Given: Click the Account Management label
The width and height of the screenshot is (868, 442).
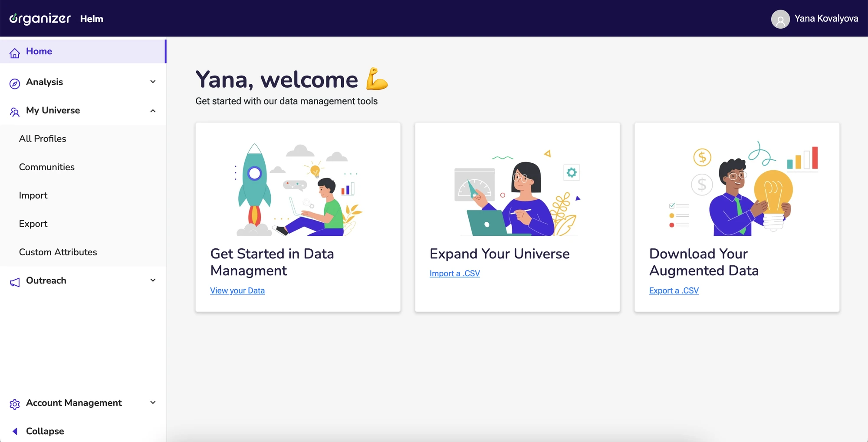Looking at the screenshot, I should coord(74,402).
